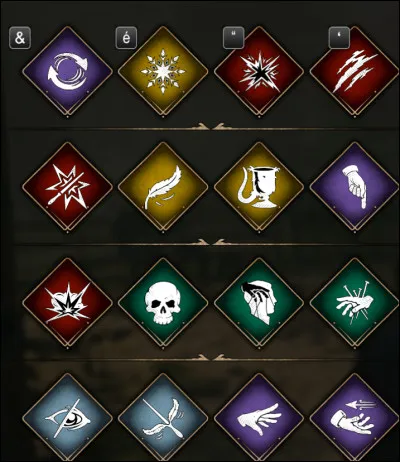This screenshot has width=400, height=462.
Task: Select the yellow snowflake spell icon
Action: 163,71
